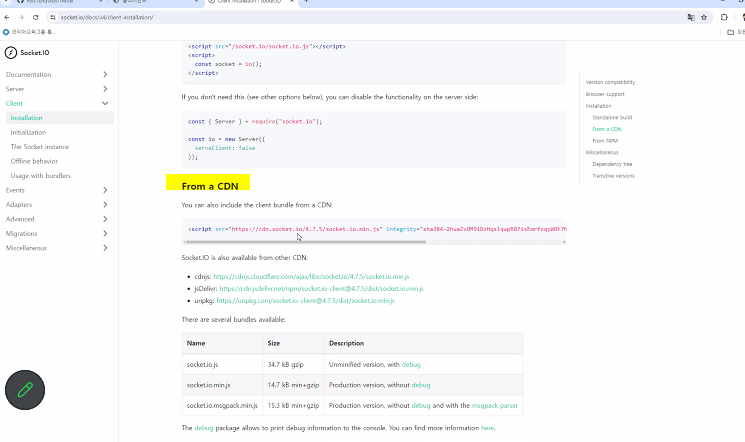
Task: Open the bookmarks folder icon
Action: tap(731, 32)
